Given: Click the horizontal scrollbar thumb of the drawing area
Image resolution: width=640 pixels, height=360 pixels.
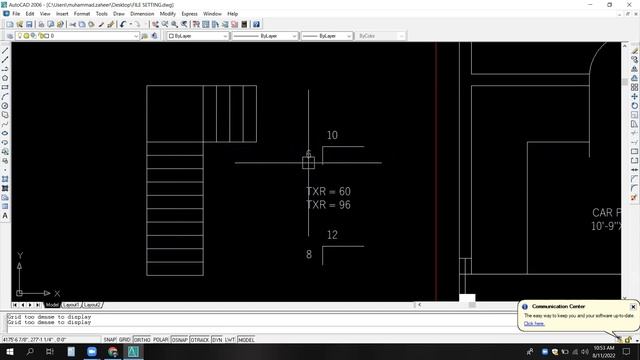Looking at the screenshot, I should 472,305.
